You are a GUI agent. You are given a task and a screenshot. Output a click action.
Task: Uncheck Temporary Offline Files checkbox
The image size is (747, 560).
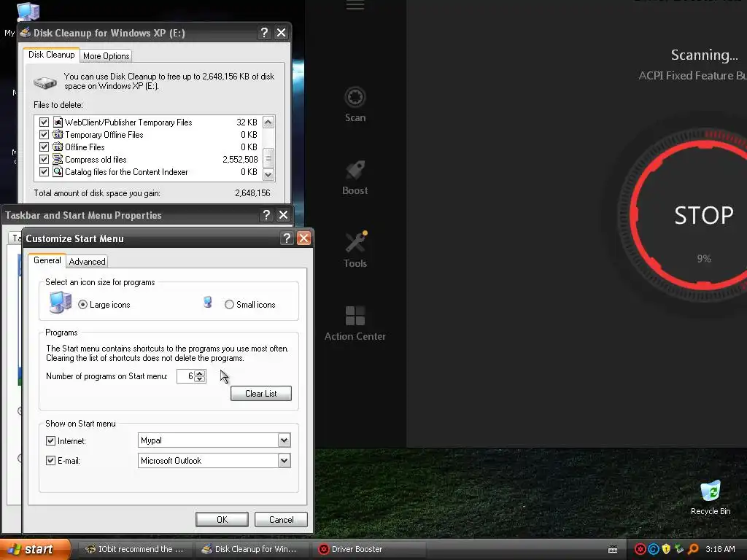44,135
